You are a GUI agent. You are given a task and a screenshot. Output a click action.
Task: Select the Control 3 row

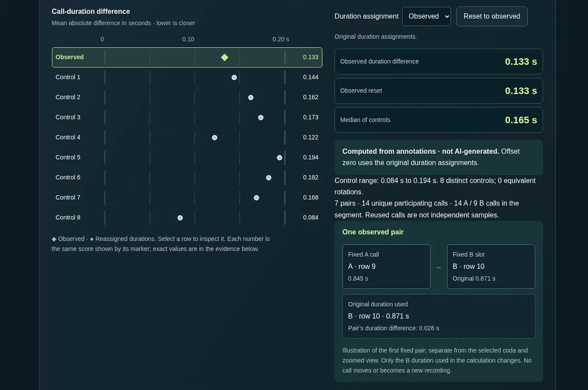click(187, 118)
